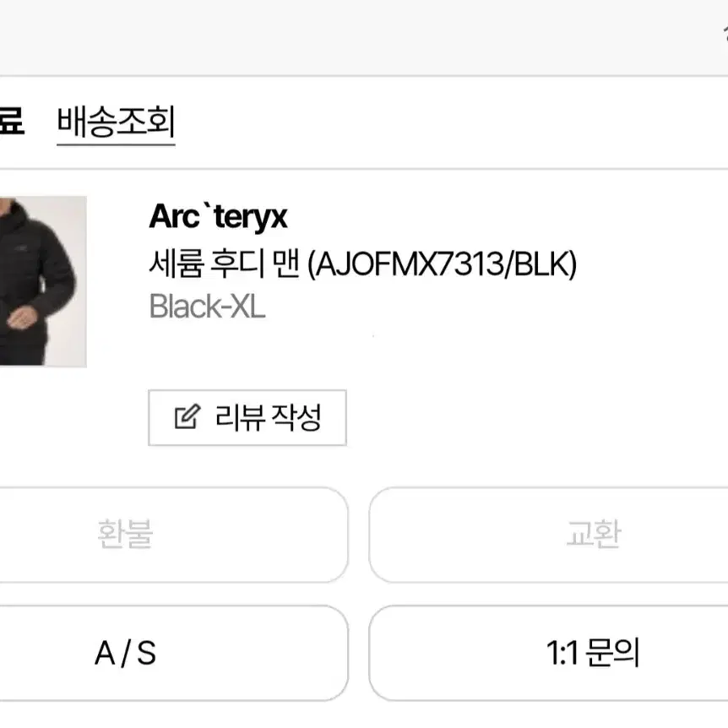Click the 작성 text in the review button

point(296,417)
